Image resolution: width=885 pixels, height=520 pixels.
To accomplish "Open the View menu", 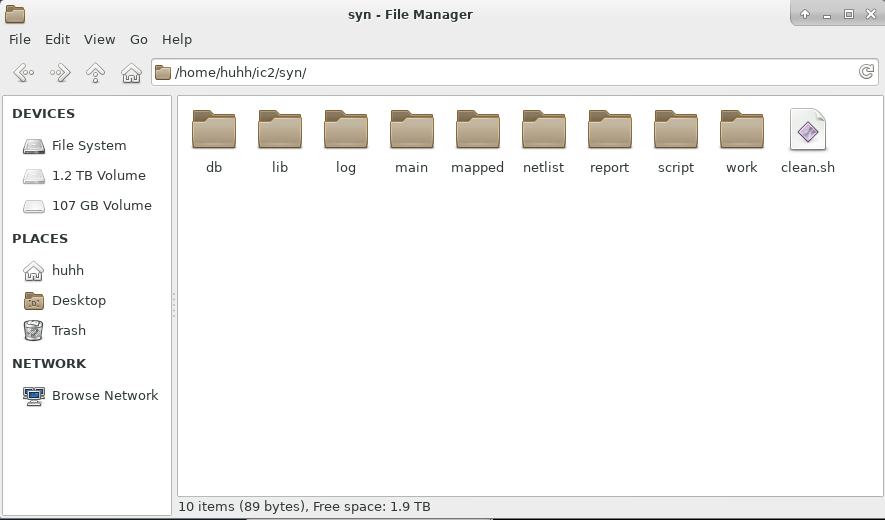I will [x=99, y=39].
